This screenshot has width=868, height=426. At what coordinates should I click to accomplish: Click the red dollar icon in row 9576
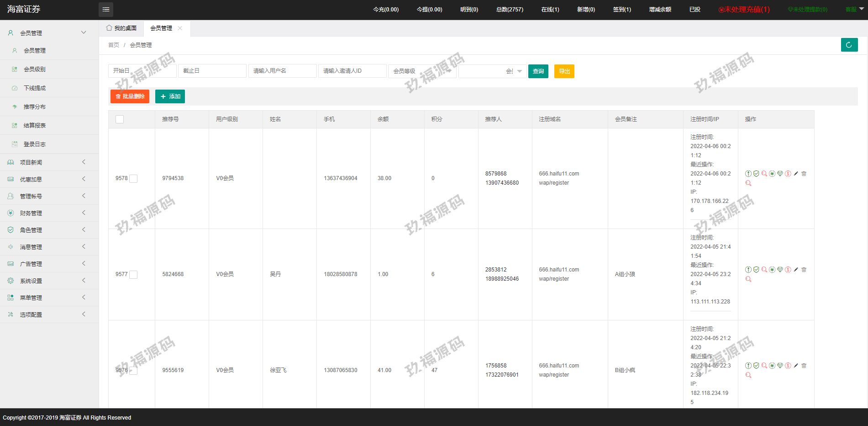pos(788,366)
